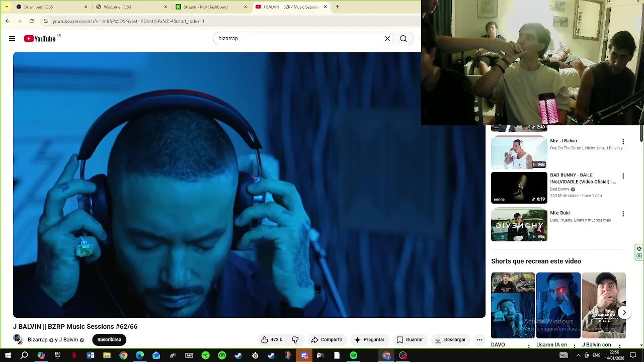Open the BAD BUNNY - BAILE INOLVIDABLE title
The image size is (644, 362).
tap(583, 178)
